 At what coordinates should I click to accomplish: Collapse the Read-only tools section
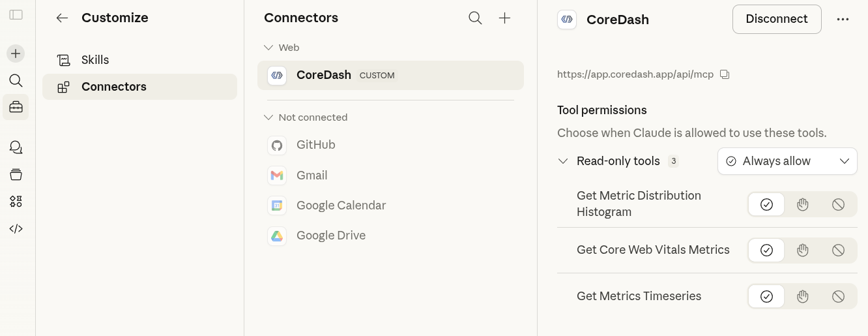coord(563,161)
